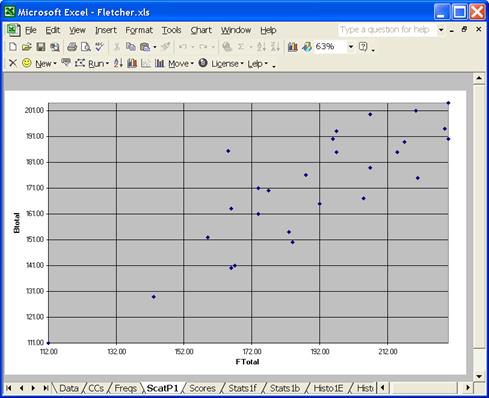Switch to the Histo1E sheet tab
The width and height of the screenshot is (489, 398).
[x=328, y=388]
